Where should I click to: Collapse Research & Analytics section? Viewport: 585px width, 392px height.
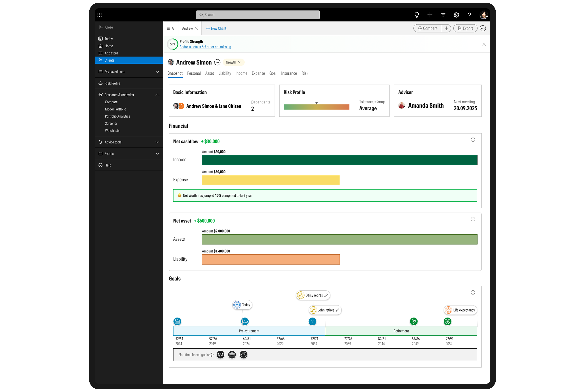coord(157,95)
